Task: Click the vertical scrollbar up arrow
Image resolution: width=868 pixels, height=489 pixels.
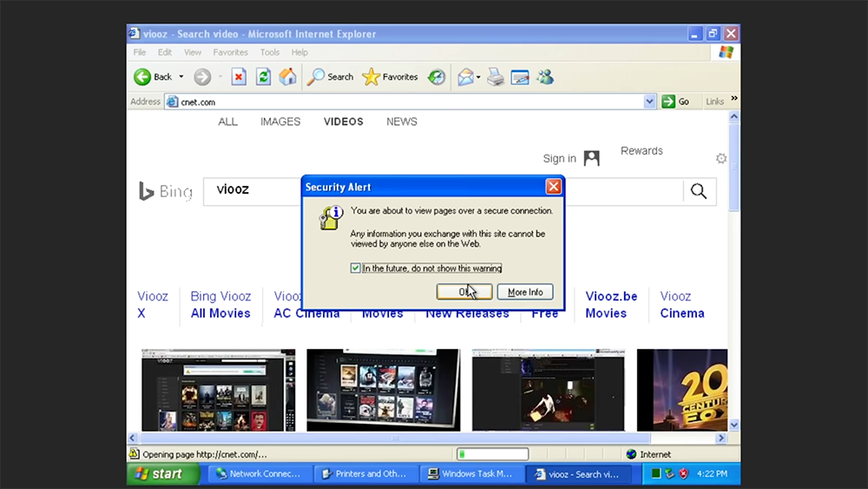Action: tap(734, 117)
